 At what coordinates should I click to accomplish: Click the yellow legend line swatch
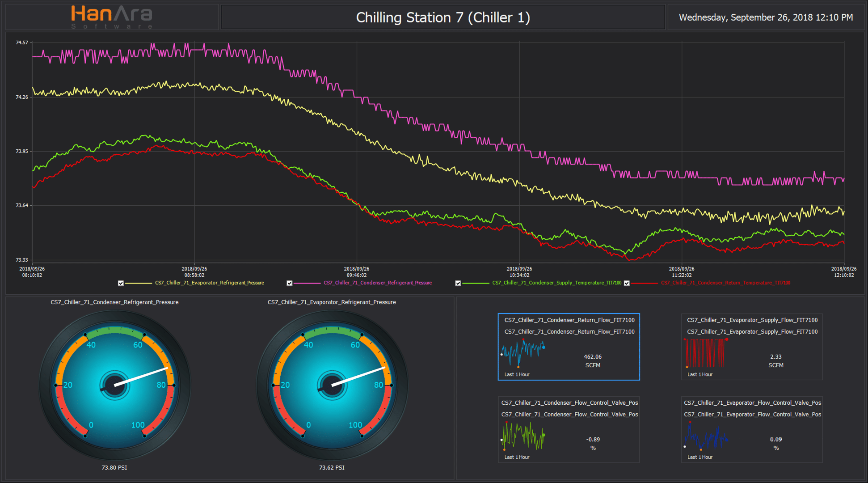(x=139, y=283)
